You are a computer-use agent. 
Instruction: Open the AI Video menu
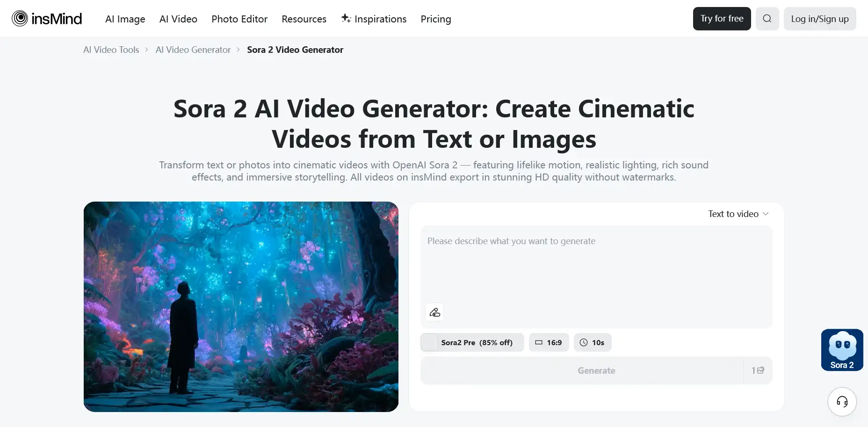pos(178,19)
